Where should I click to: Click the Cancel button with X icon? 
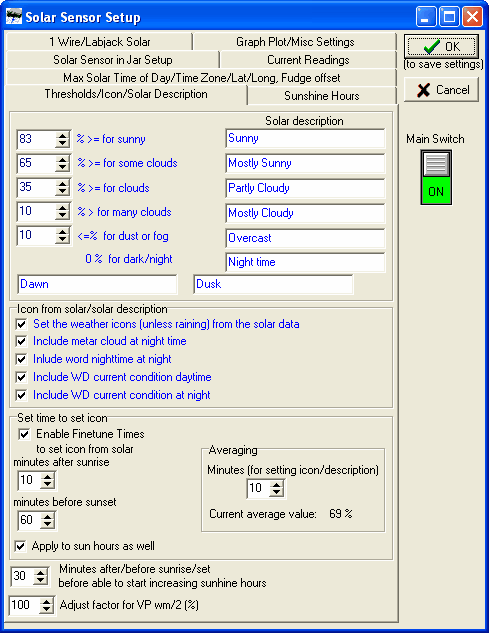tap(441, 90)
